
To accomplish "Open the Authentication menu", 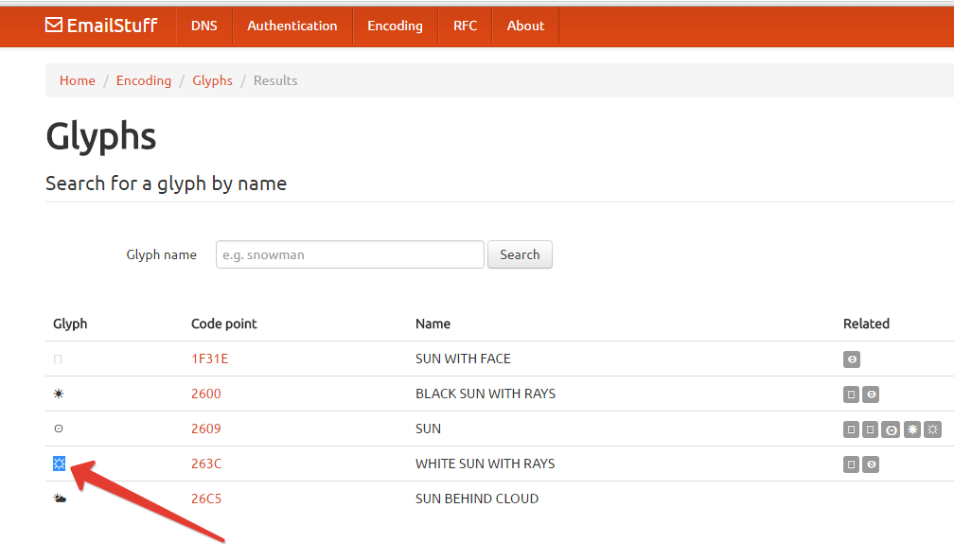I will click(x=292, y=26).
